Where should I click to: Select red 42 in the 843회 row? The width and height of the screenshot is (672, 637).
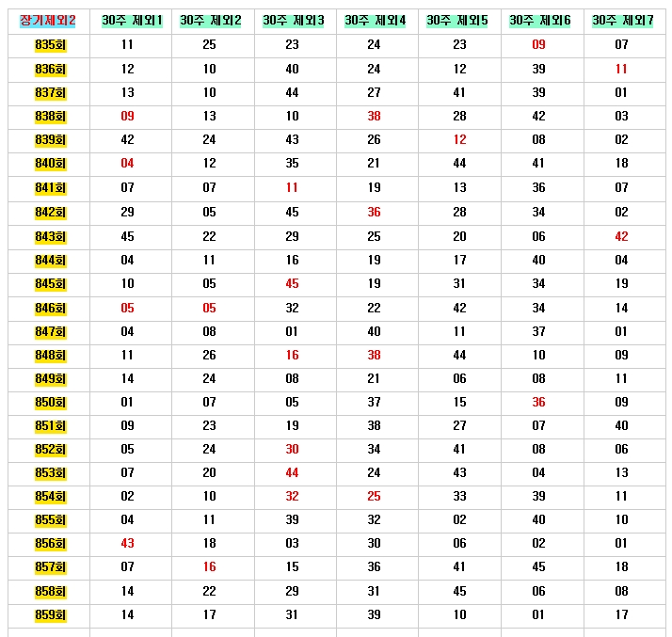621,236
